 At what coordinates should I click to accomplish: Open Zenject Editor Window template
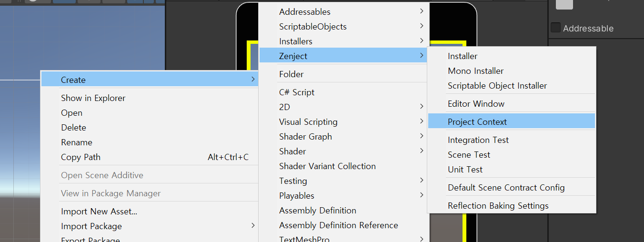(x=476, y=104)
